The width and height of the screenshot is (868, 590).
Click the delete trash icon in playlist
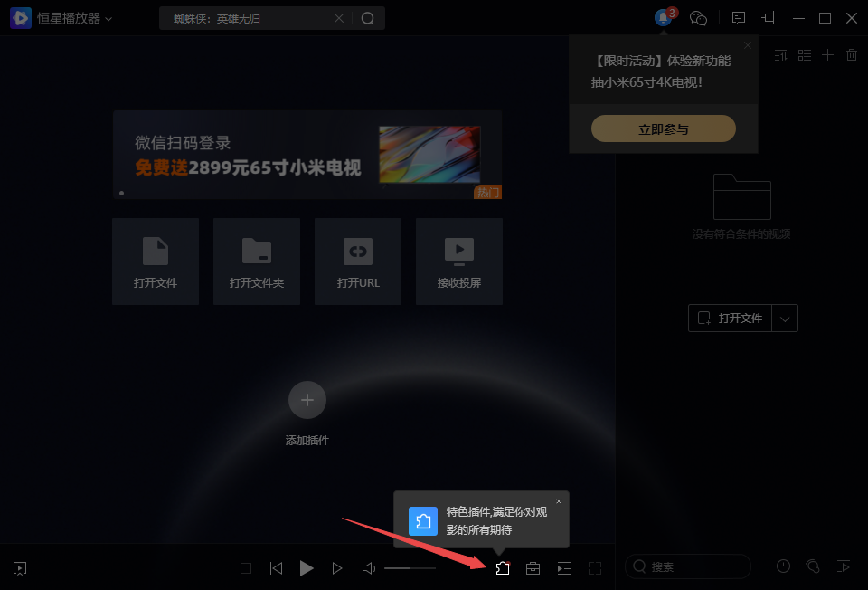852,55
